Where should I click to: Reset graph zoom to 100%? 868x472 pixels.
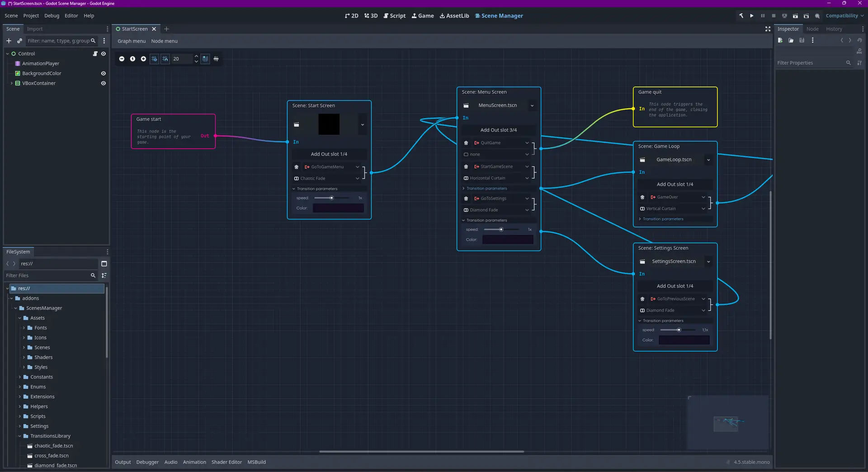click(x=132, y=59)
